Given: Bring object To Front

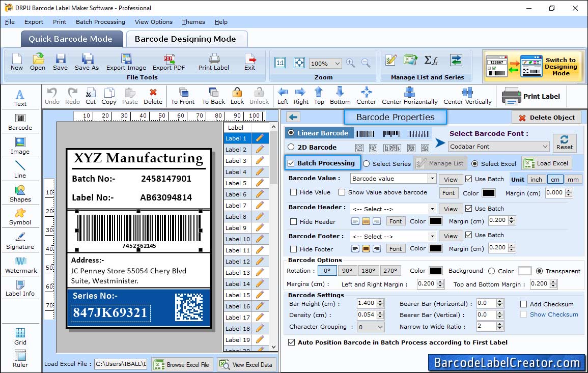Looking at the screenshot, I should coord(183,96).
